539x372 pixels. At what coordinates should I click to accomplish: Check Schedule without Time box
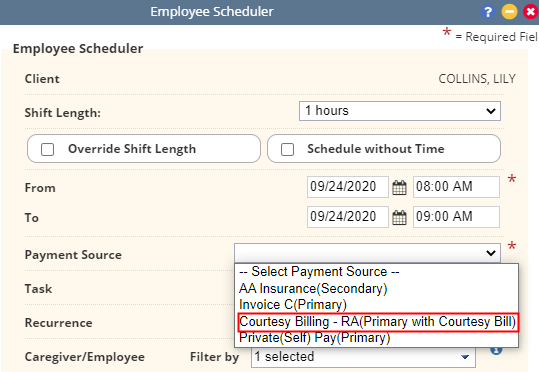pyautogui.click(x=287, y=150)
